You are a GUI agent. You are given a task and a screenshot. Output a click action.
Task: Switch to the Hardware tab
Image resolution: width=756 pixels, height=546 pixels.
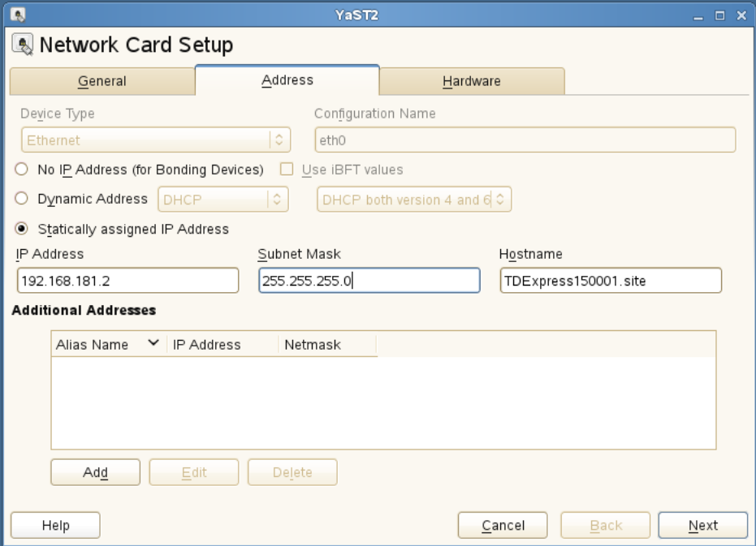click(471, 81)
